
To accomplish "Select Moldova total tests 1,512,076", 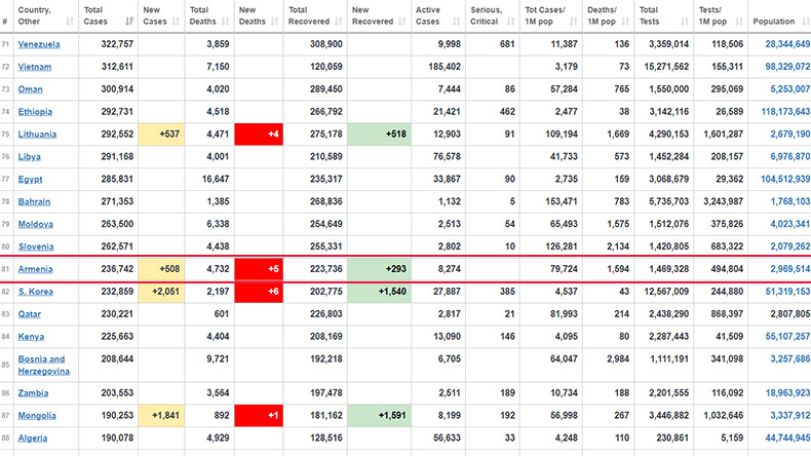I will tap(669, 224).
